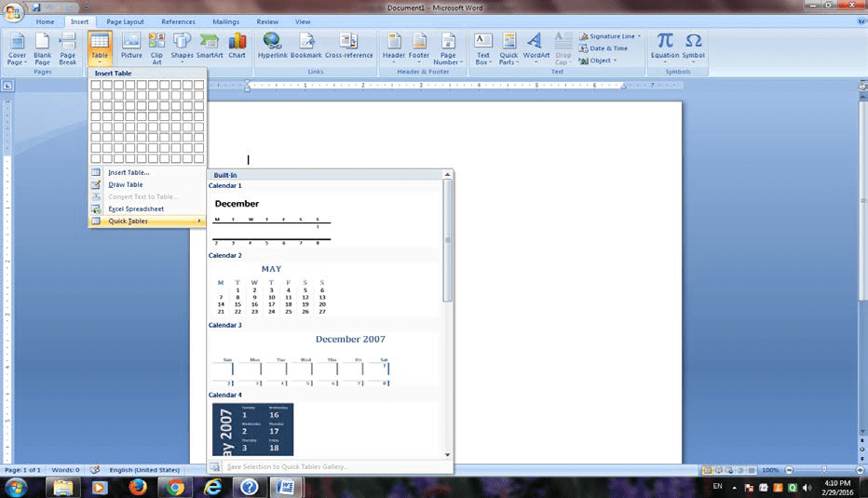Switch to the Mailings tab
Image resolution: width=868 pixels, height=498 pixels.
pyautogui.click(x=226, y=21)
